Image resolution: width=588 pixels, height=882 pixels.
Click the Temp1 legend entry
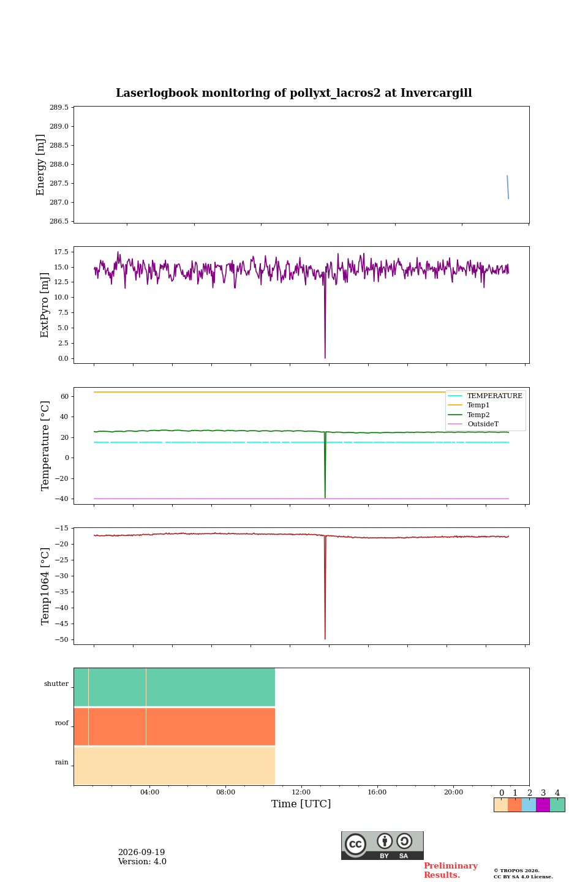tap(469, 405)
